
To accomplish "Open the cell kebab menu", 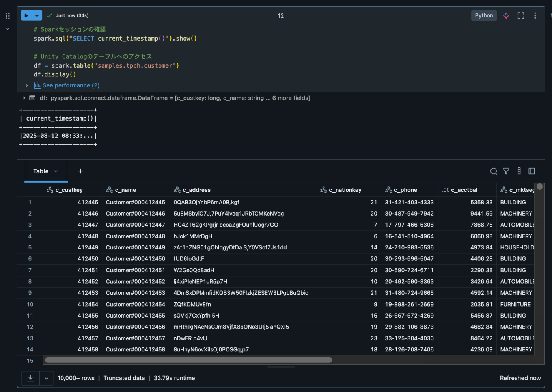I will tap(535, 15).
